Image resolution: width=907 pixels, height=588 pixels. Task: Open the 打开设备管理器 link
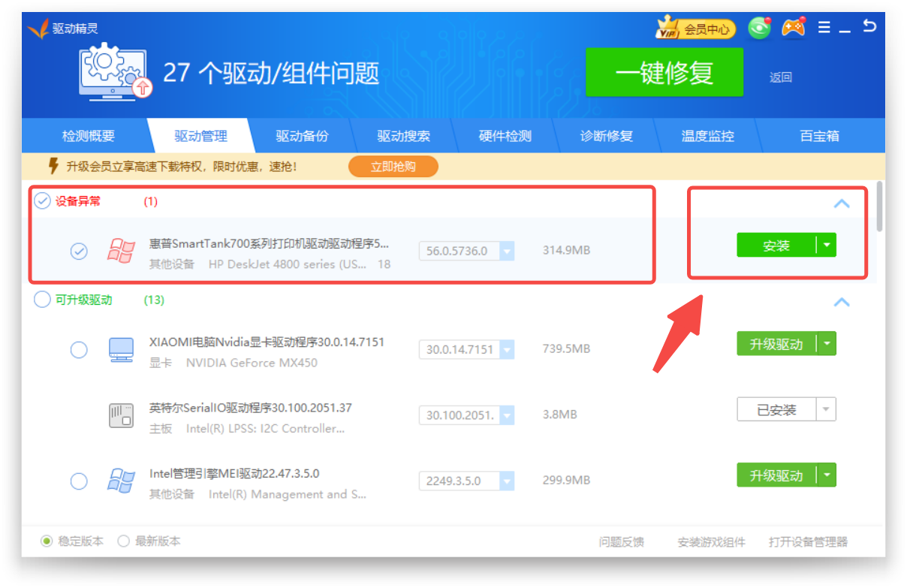(808, 542)
